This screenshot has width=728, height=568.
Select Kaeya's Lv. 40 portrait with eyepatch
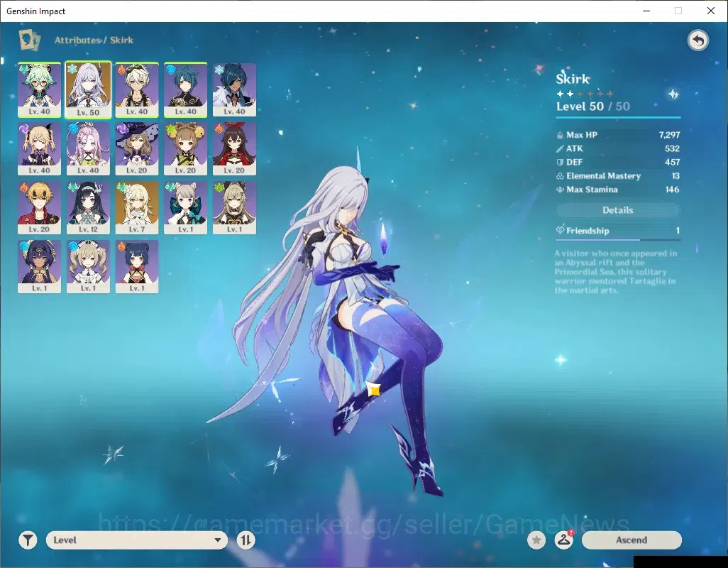click(234, 89)
